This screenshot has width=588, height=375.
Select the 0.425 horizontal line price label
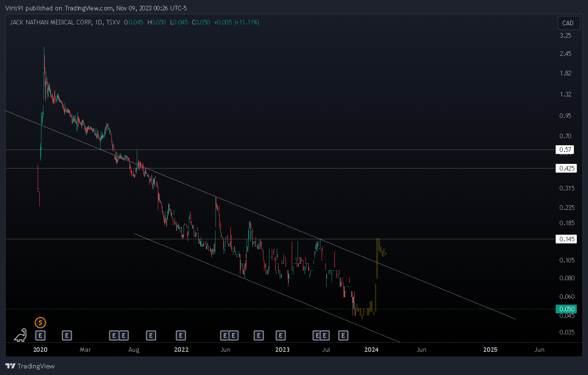point(566,168)
